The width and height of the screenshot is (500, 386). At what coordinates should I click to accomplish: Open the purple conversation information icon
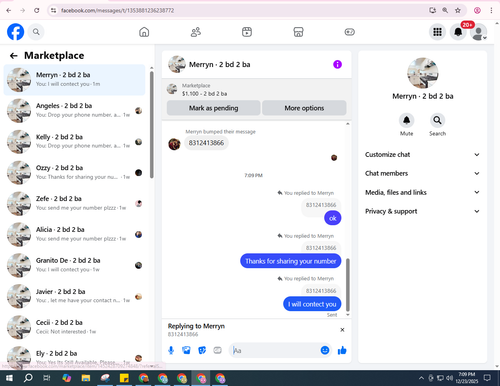tap(337, 64)
